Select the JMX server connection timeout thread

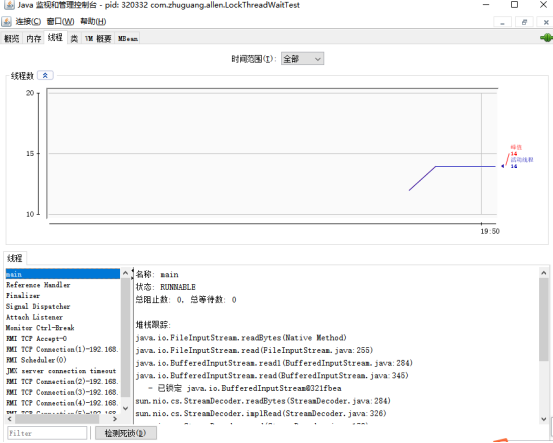click(63, 371)
